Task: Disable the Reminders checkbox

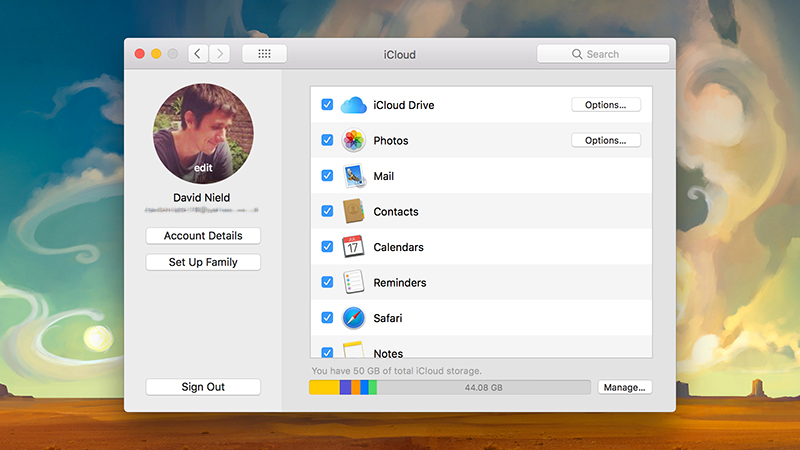Action: click(327, 282)
